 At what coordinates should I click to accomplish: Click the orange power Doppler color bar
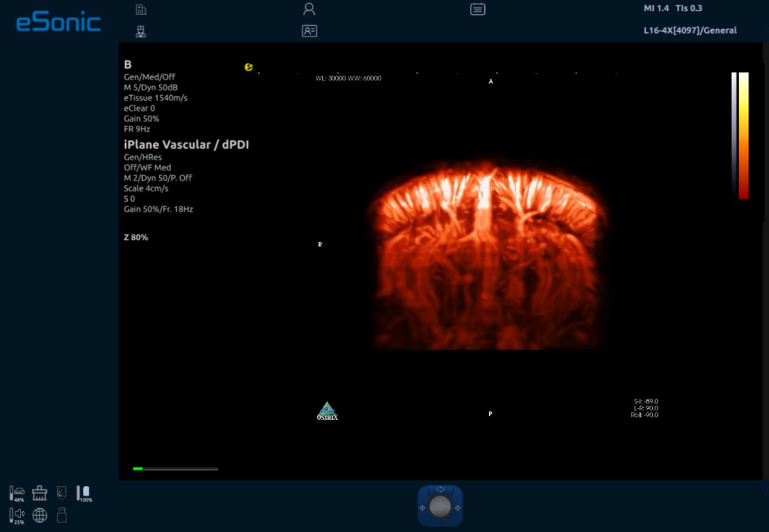click(744, 135)
